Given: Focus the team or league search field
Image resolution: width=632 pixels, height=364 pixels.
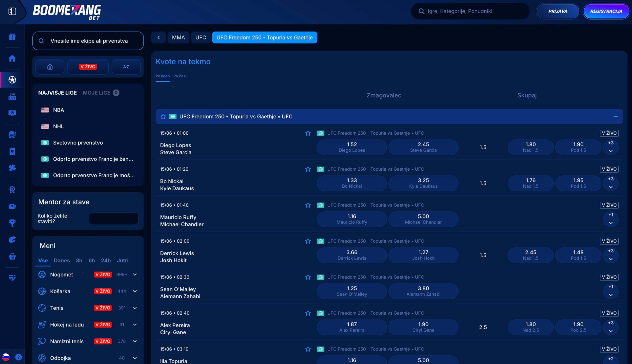Looking at the screenshot, I should (x=88, y=41).
